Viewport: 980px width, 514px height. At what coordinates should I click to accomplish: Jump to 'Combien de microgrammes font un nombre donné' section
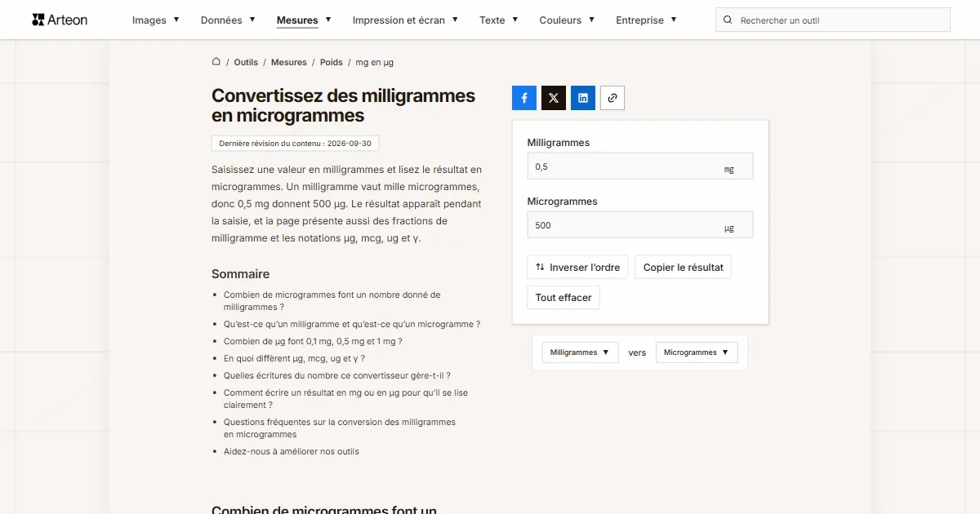pyautogui.click(x=332, y=301)
